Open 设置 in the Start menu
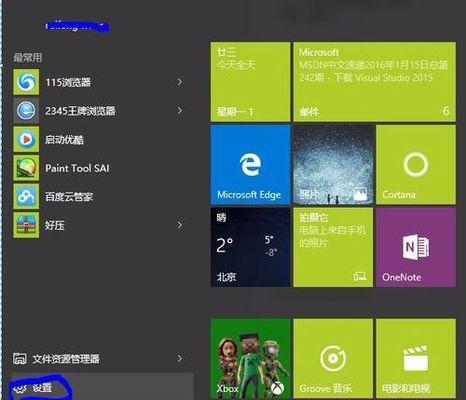 point(102,387)
